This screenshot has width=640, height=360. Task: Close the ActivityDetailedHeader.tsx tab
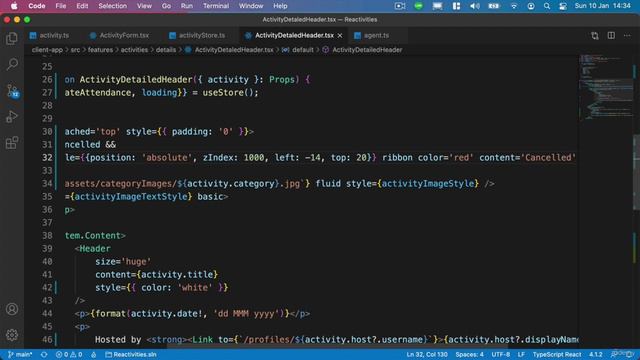(340, 36)
